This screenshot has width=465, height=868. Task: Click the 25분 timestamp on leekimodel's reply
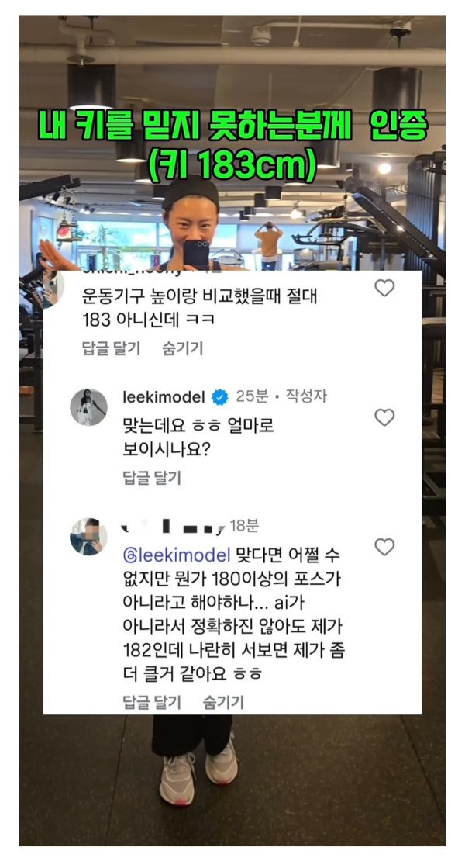click(252, 396)
